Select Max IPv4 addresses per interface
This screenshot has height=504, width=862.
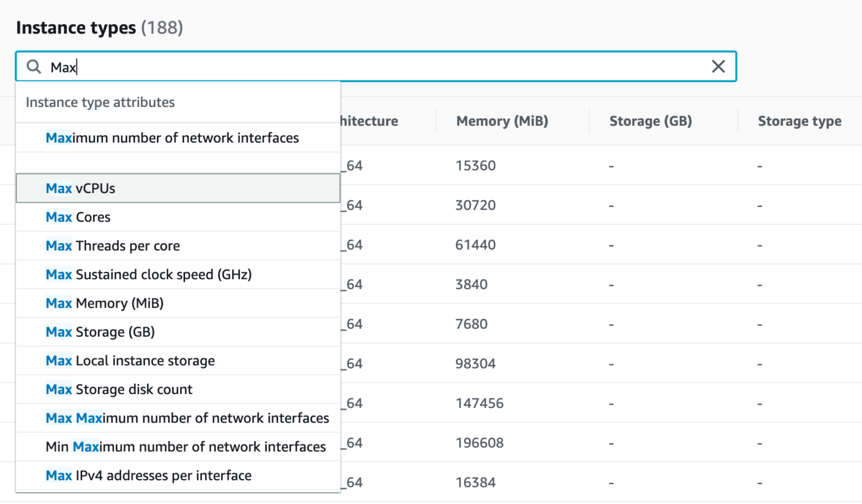click(x=148, y=476)
